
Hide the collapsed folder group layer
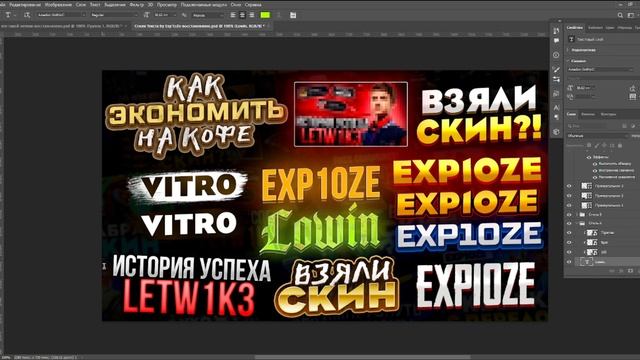[x=569, y=215]
